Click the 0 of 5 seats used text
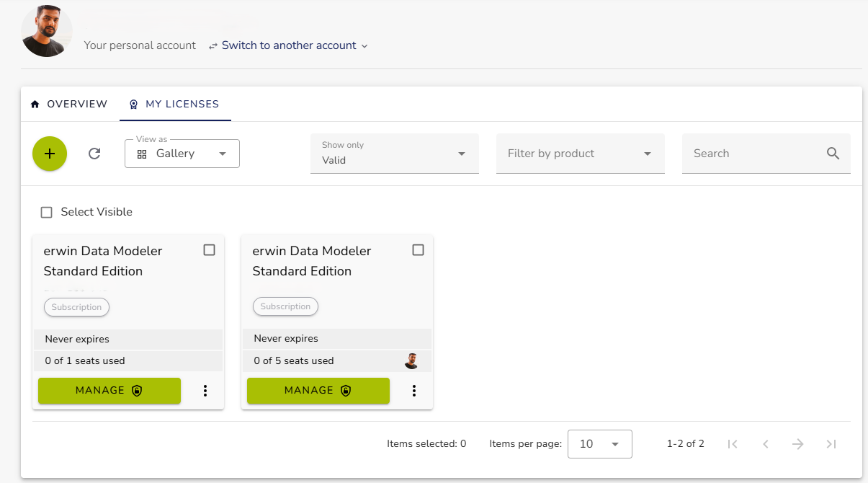This screenshot has width=868, height=483. [x=294, y=360]
